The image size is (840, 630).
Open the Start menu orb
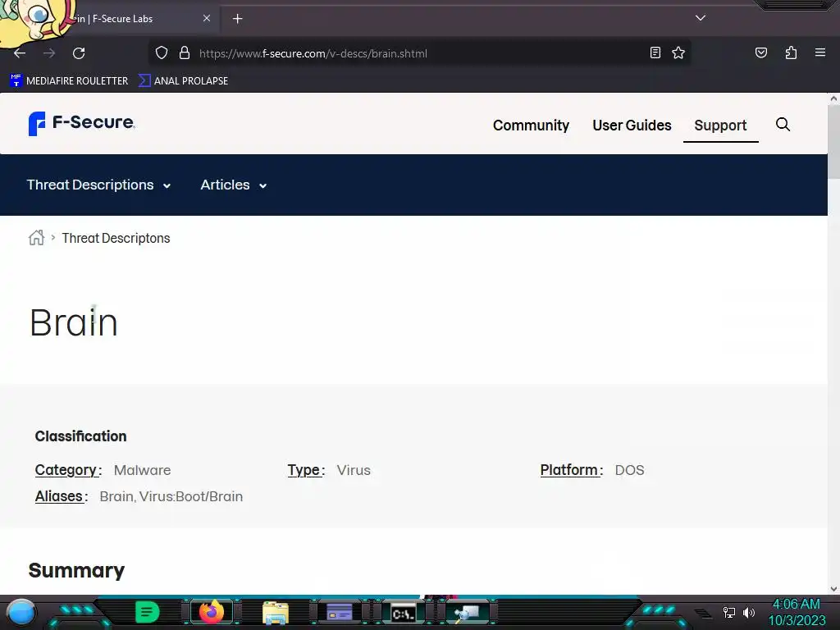[x=21, y=613]
